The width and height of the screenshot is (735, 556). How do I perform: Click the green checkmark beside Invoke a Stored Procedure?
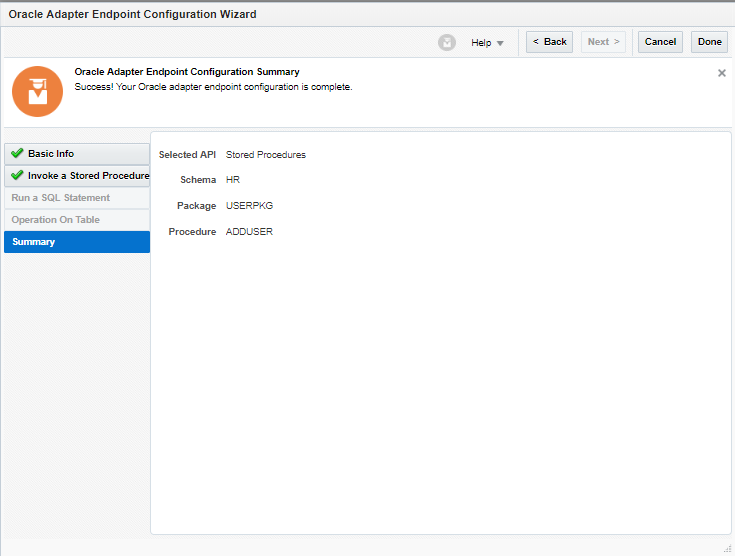pos(17,175)
